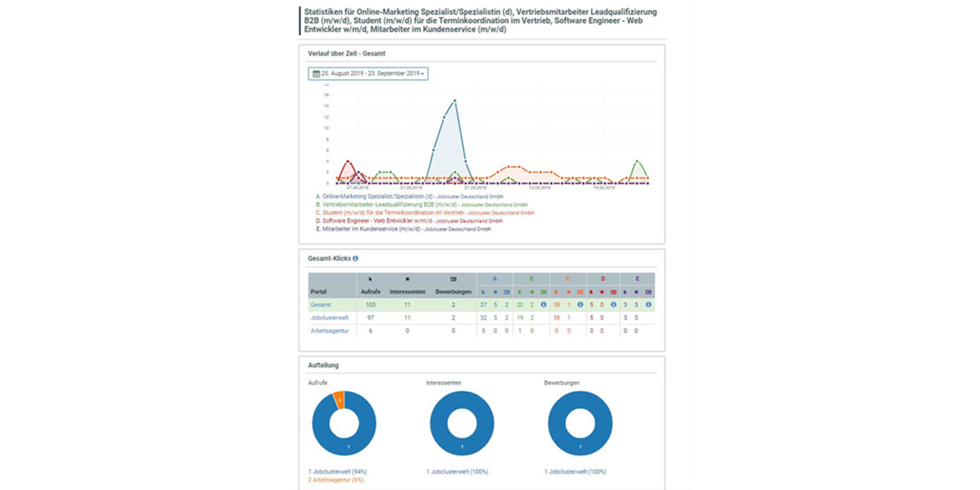Click Gesamt row column A value 37

pyautogui.click(x=483, y=305)
